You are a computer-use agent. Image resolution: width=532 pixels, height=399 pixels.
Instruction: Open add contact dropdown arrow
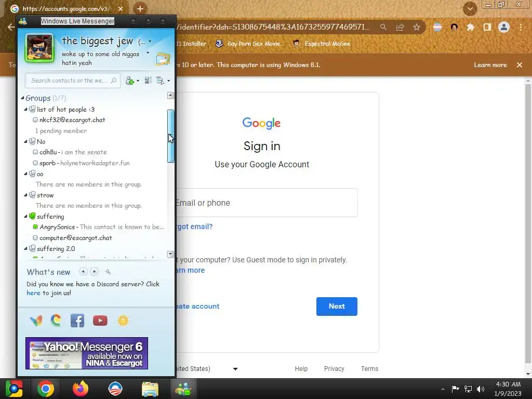[x=138, y=81]
